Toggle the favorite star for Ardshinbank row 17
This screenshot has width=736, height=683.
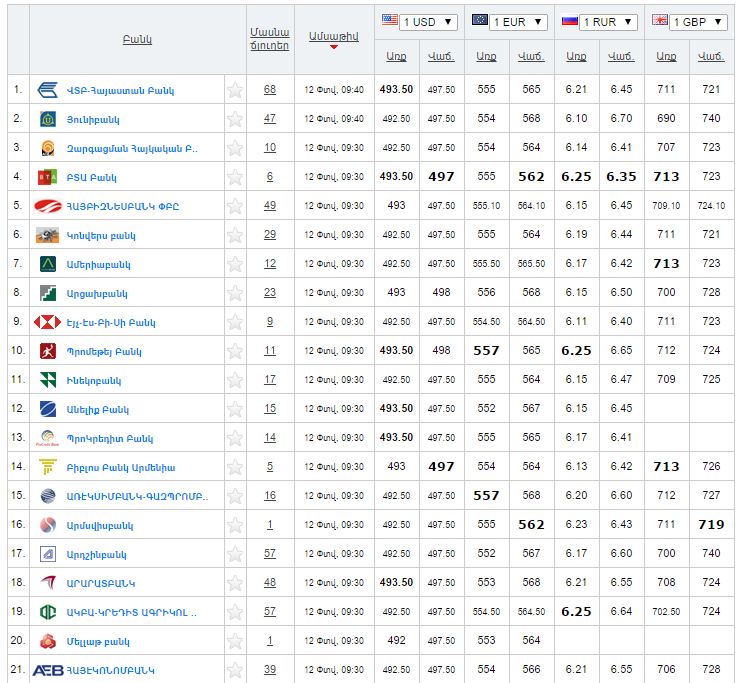235,554
